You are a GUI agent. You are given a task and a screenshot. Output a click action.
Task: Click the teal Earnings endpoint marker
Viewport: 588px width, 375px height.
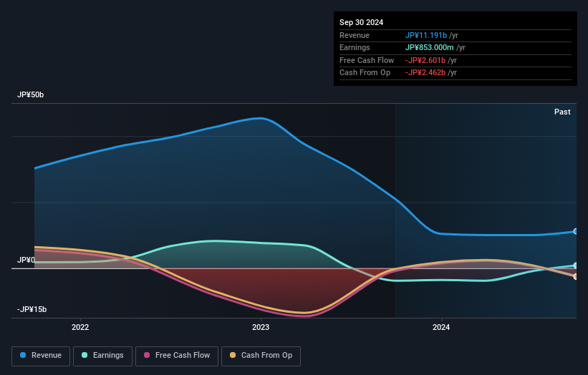click(x=576, y=266)
